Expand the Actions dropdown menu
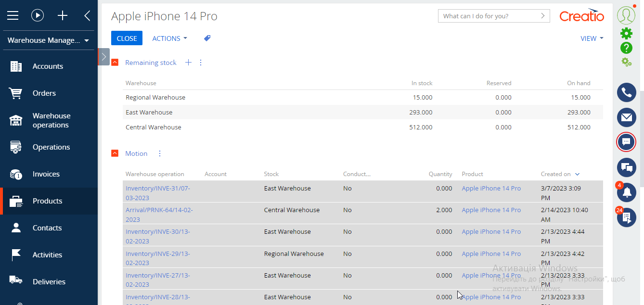 point(169,38)
